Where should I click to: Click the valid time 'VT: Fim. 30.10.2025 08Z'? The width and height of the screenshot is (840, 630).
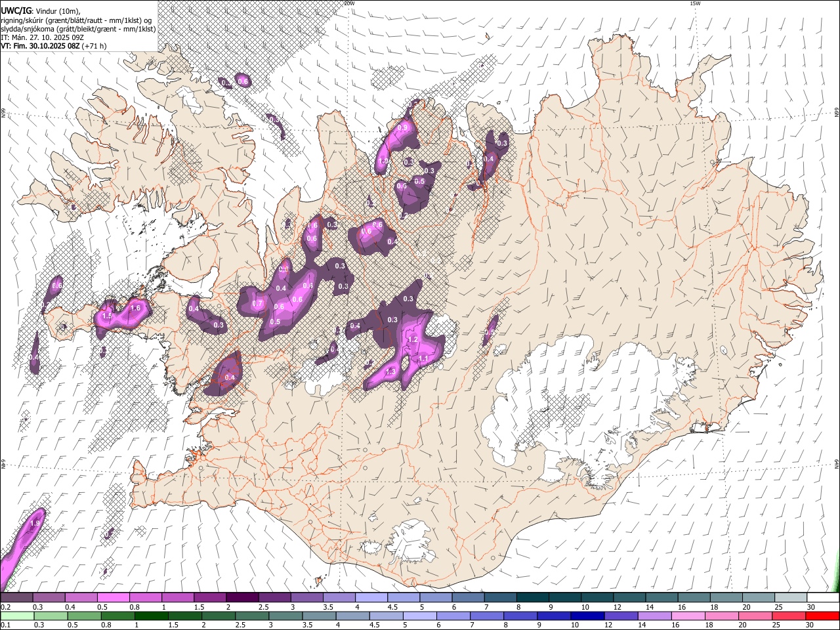[41, 46]
